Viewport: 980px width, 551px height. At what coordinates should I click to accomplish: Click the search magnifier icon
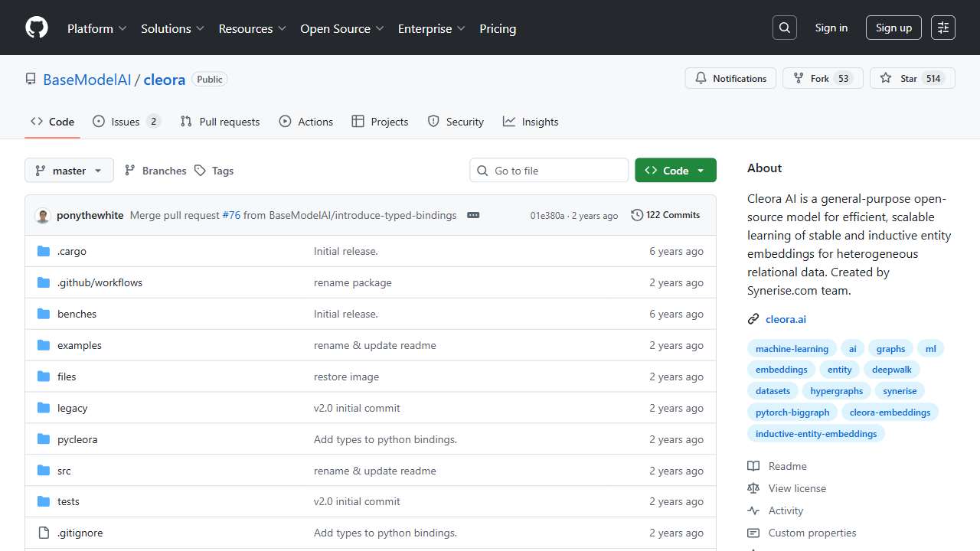784,27
